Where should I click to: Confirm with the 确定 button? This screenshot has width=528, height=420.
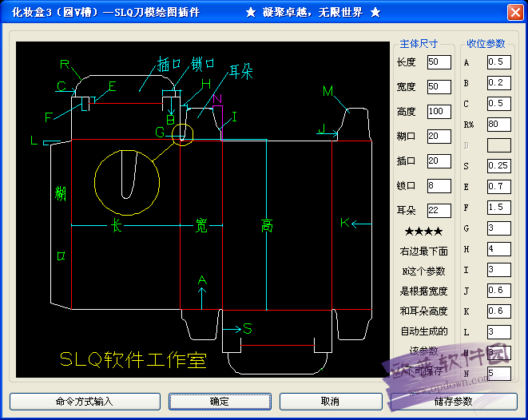[x=220, y=402]
